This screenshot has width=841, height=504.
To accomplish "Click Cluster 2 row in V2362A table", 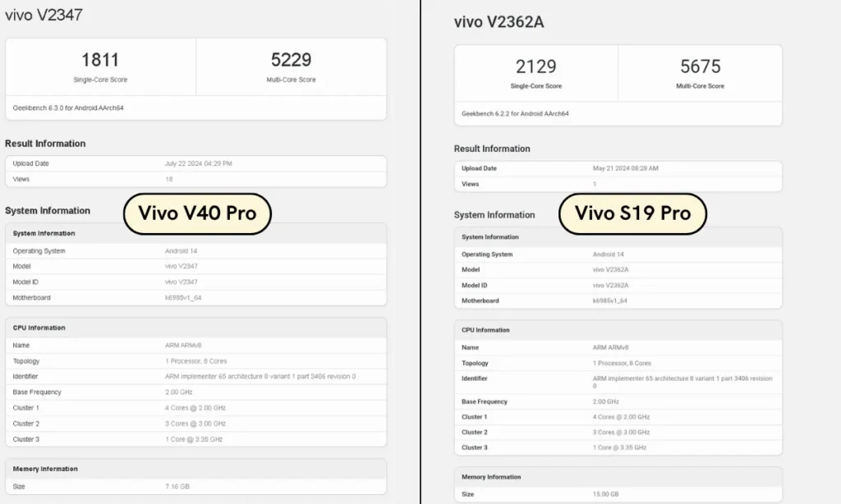I will (618, 432).
